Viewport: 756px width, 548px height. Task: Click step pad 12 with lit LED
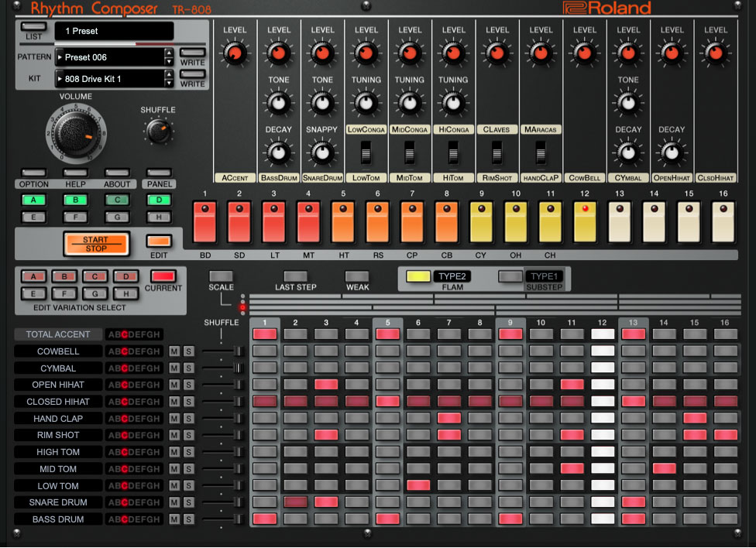click(585, 222)
